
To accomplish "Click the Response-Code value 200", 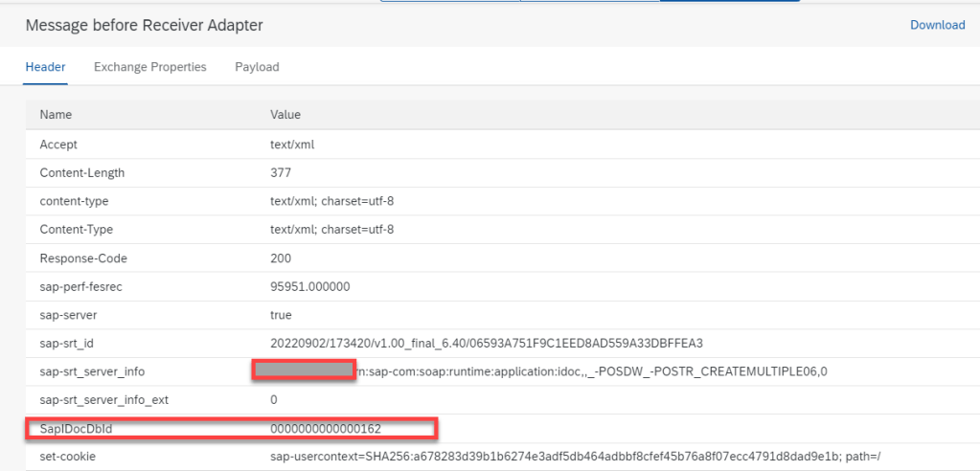I will (282, 258).
